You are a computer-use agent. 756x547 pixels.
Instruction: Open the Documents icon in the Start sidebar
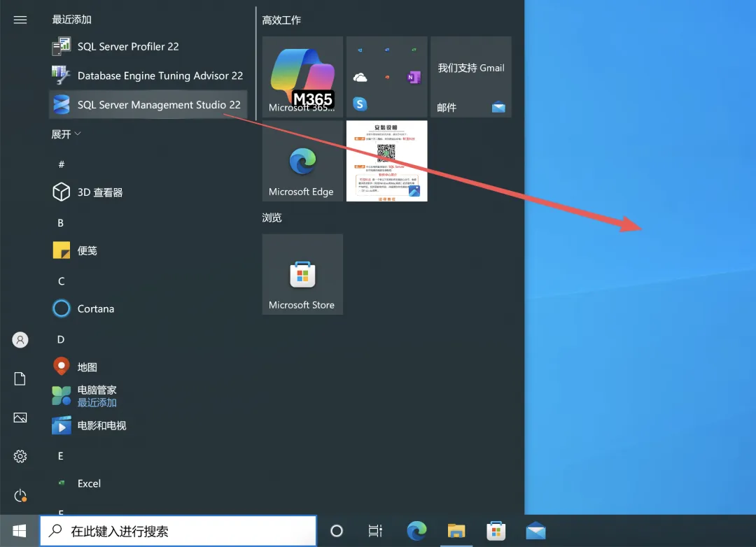(x=20, y=379)
